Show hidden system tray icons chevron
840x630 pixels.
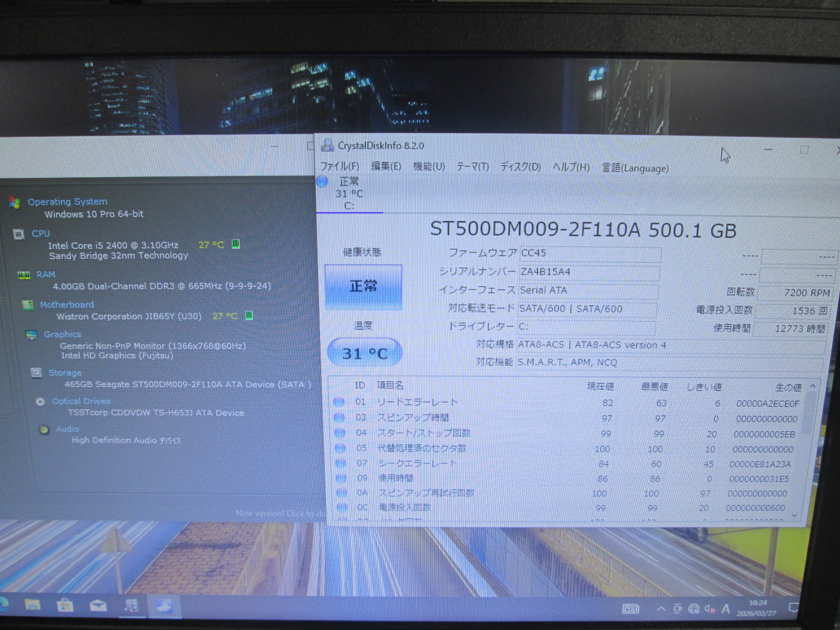660,609
